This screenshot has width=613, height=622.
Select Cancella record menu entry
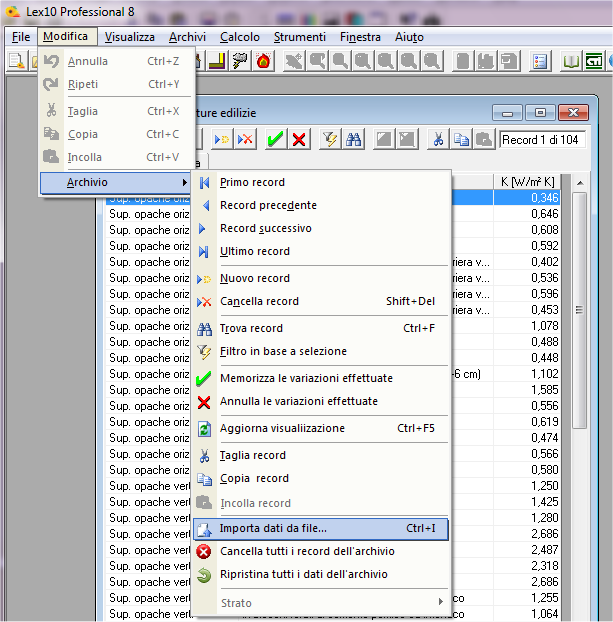click(321, 301)
